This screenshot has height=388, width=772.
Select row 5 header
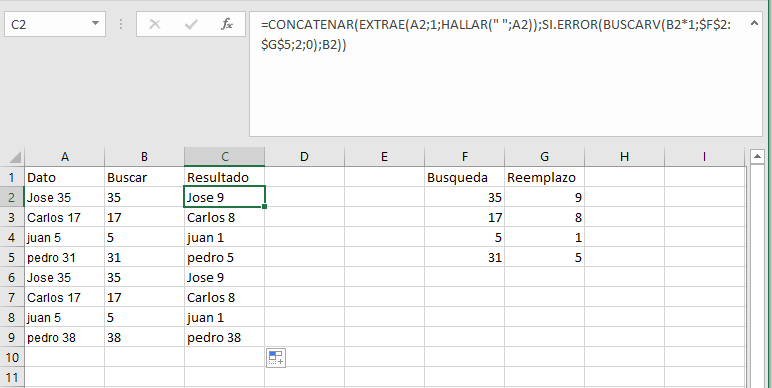[12, 258]
